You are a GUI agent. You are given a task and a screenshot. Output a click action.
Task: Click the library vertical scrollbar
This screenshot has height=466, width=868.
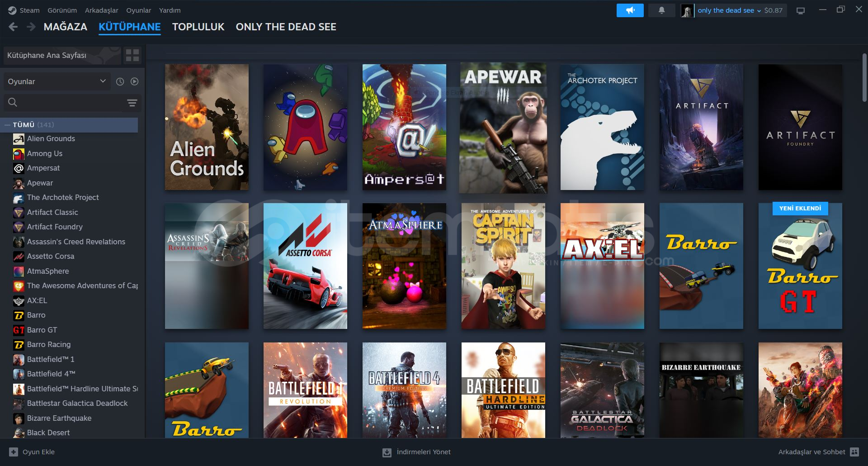(x=864, y=78)
